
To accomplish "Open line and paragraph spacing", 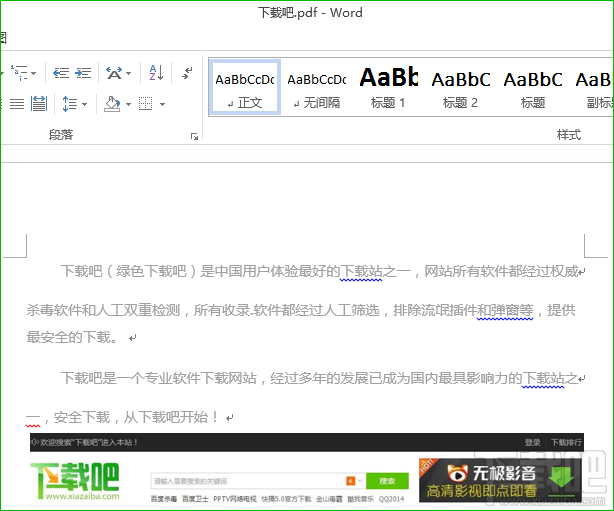I will point(70,104).
